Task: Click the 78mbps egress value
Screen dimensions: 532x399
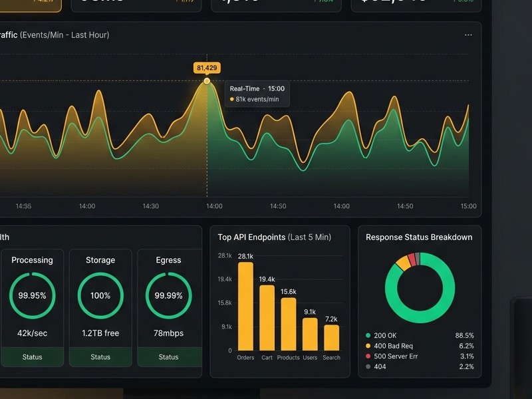Action: coord(169,333)
